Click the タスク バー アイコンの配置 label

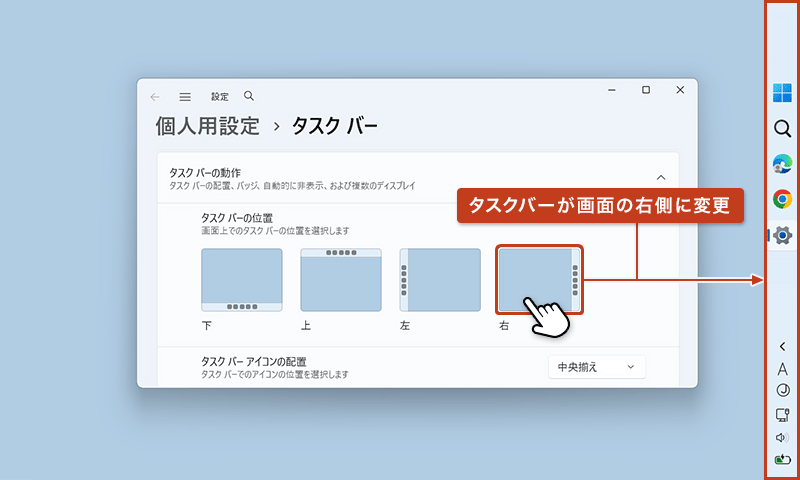[x=254, y=362]
